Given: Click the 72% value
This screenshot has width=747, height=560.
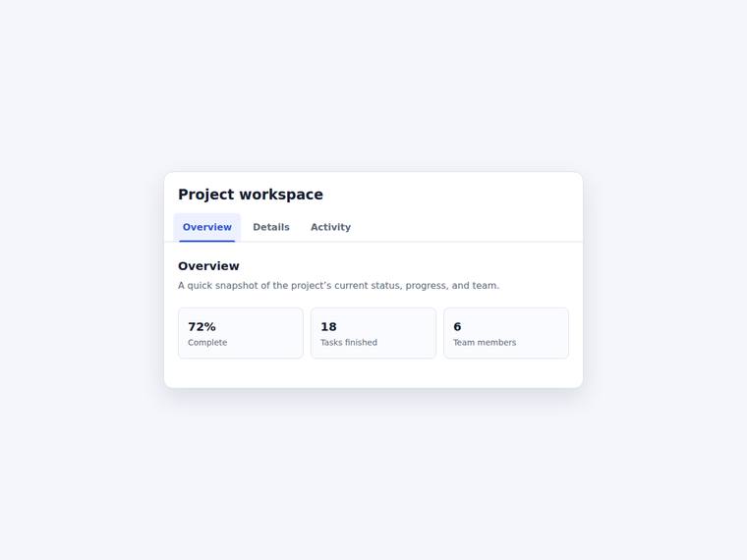Looking at the screenshot, I should click(202, 326).
